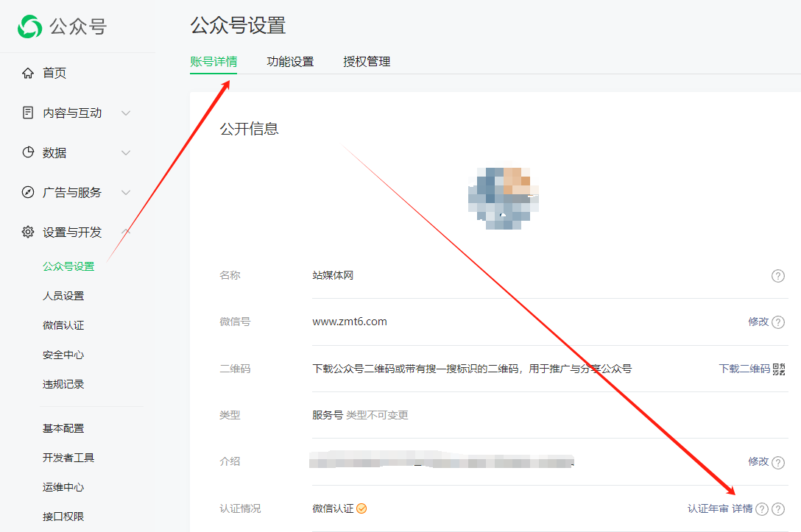Open 人员设置 in the sidebar
Screen dimensions: 801x532
(x=63, y=296)
